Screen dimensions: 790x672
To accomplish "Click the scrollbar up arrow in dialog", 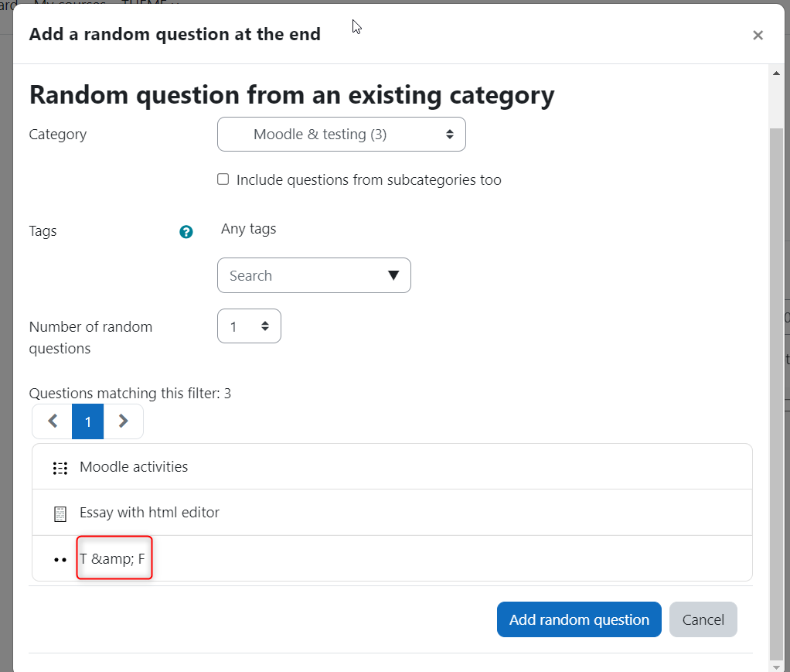I will point(776,73).
